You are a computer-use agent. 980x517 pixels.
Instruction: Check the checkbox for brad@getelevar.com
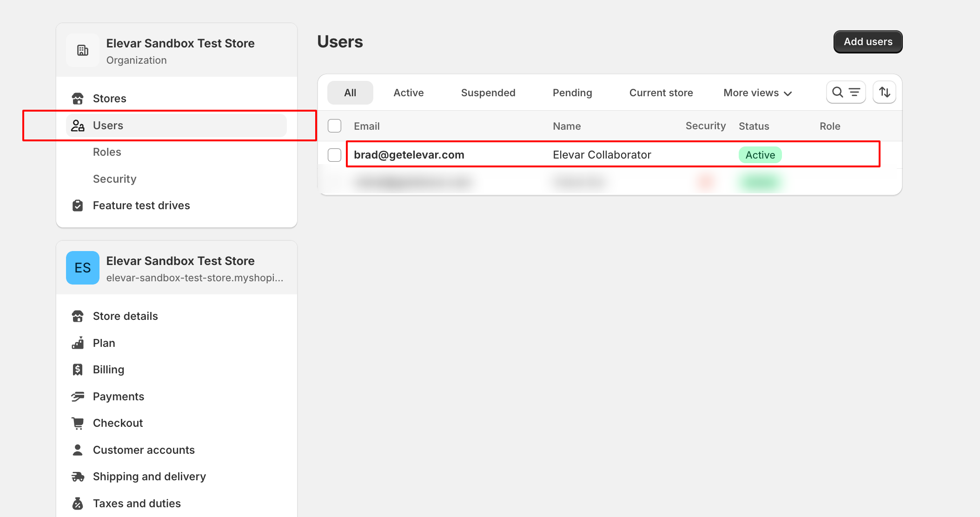(334, 154)
